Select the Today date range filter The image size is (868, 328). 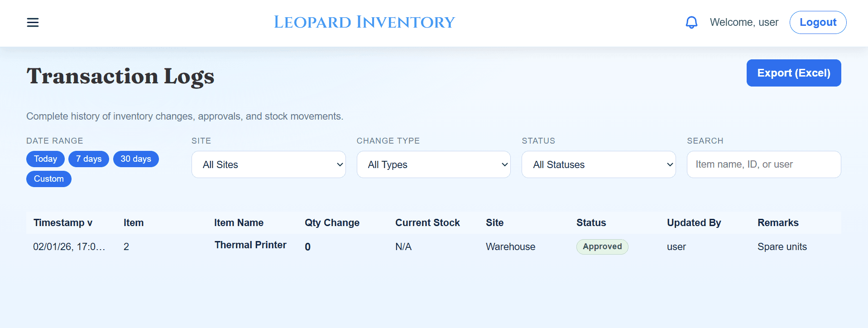[x=45, y=159]
